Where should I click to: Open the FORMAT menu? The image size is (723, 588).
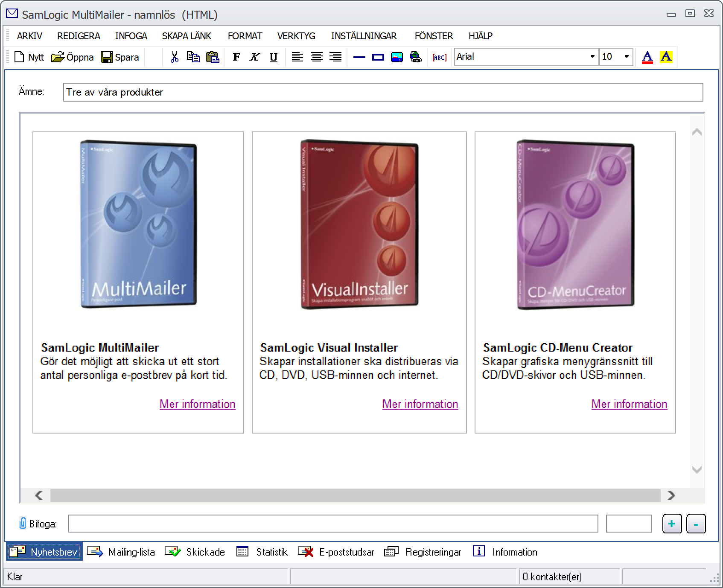tap(245, 36)
